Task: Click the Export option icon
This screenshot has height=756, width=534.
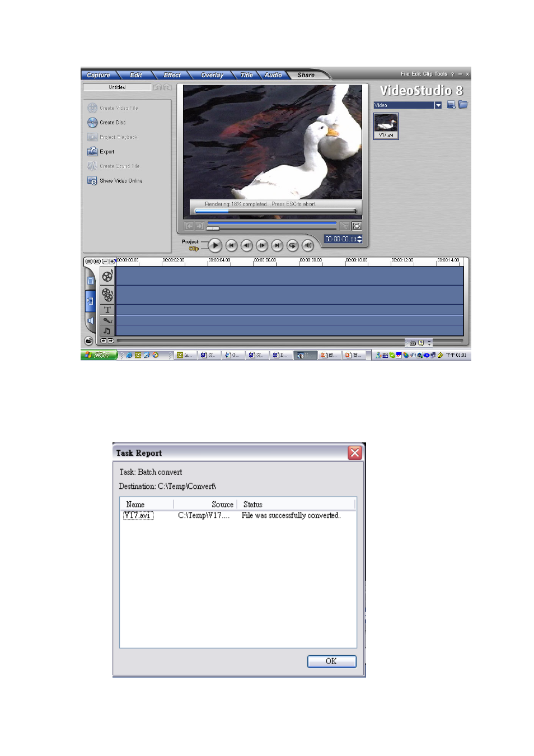Action: (x=92, y=152)
